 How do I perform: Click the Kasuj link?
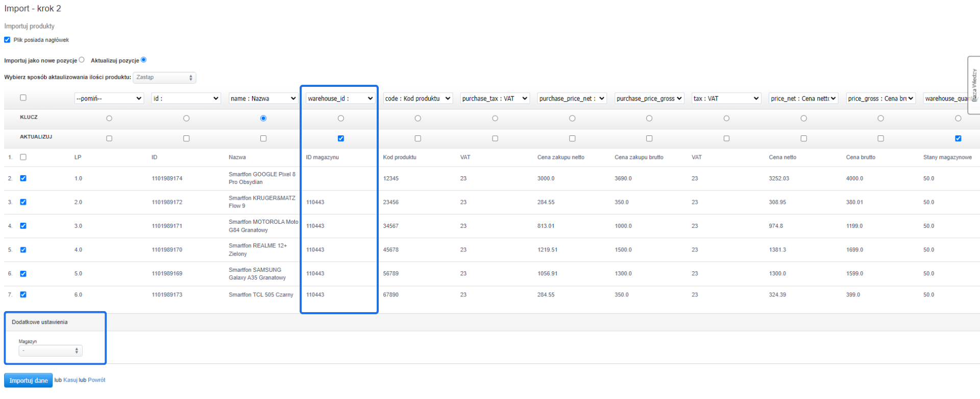(70, 380)
